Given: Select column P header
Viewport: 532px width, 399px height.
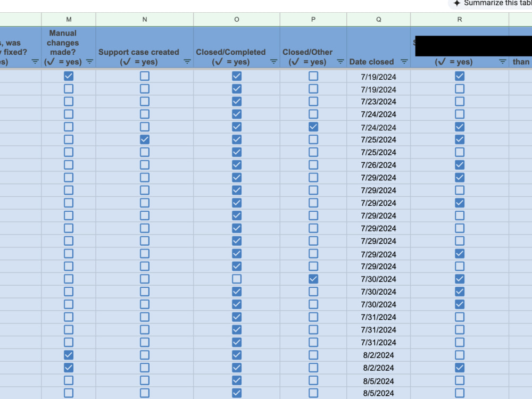Looking at the screenshot, I should click(x=313, y=19).
